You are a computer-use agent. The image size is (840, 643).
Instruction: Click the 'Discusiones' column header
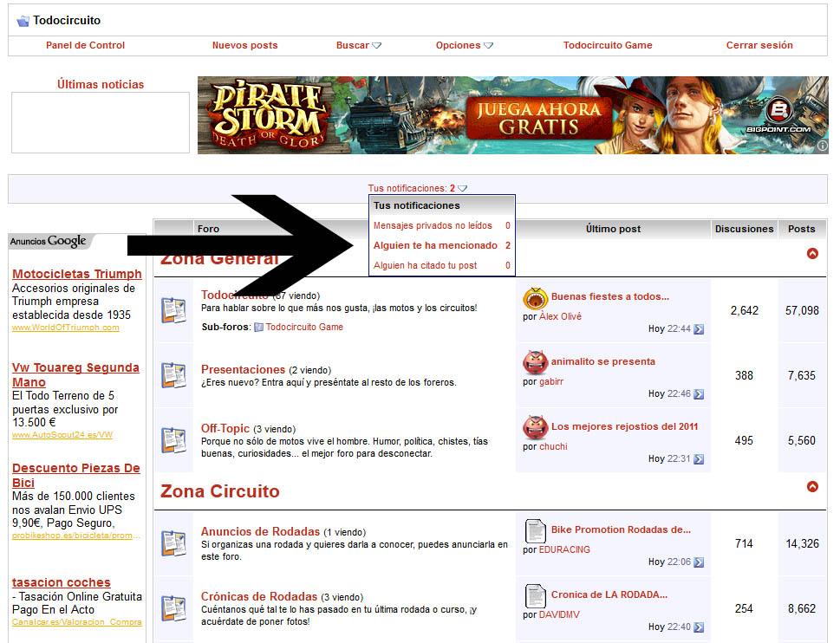click(x=744, y=229)
